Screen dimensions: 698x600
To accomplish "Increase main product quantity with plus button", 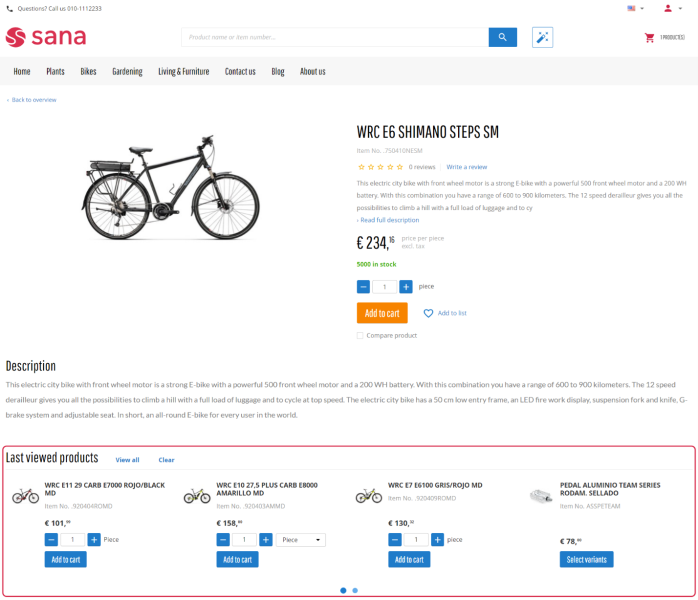I will tap(406, 287).
